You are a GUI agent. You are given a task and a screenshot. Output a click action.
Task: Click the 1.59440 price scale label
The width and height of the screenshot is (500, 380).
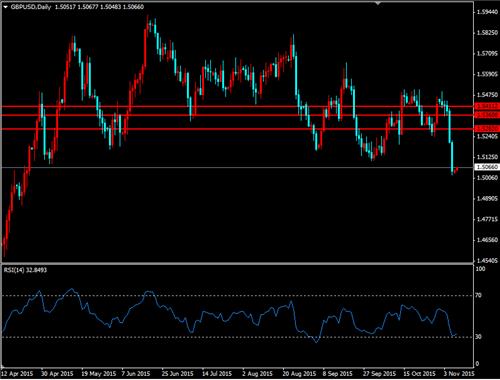[x=487, y=12]
